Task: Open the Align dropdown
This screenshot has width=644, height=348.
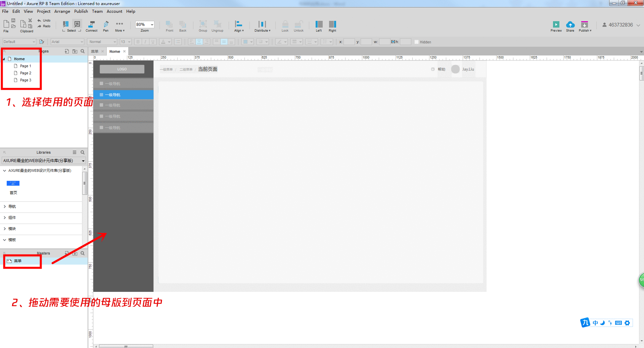Action: [239, 26]
